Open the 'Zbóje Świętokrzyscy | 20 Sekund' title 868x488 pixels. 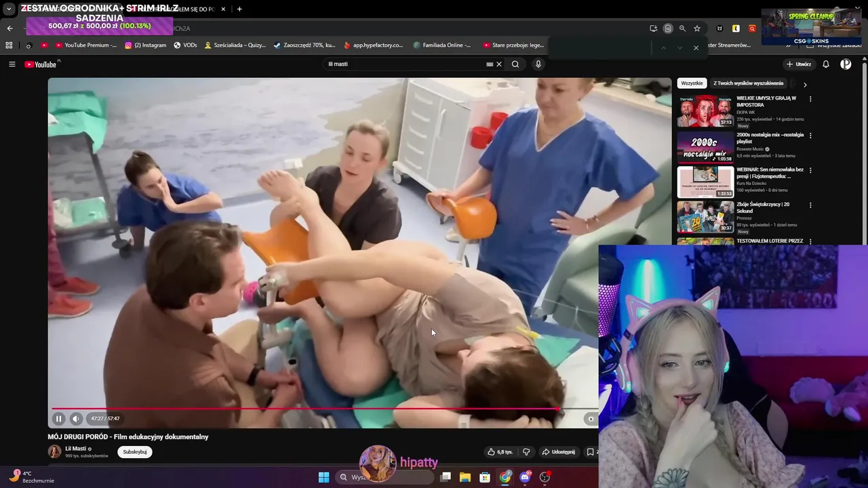tap(763, 207)
